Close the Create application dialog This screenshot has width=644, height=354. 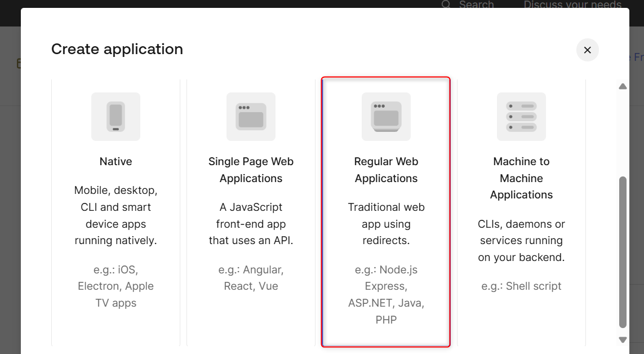pos(587,50)
